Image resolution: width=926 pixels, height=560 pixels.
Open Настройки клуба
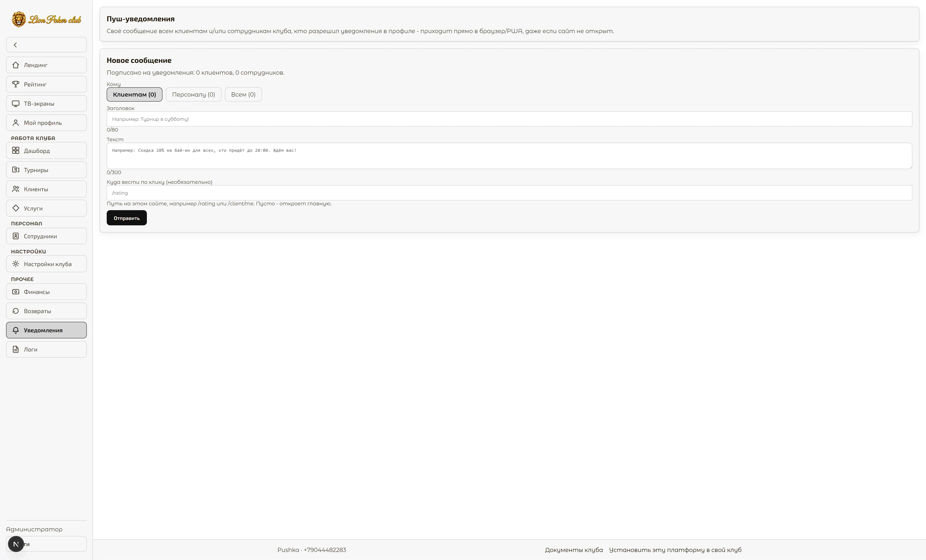tap(46, 264)
